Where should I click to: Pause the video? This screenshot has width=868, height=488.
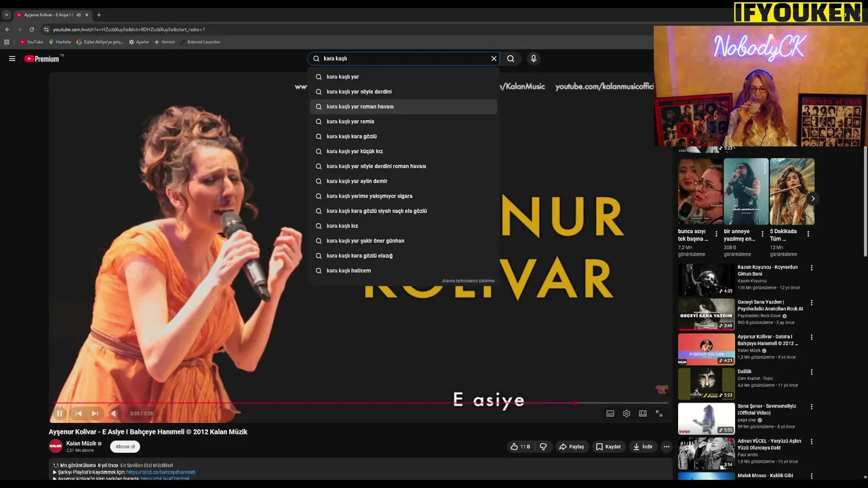[60, 413]
